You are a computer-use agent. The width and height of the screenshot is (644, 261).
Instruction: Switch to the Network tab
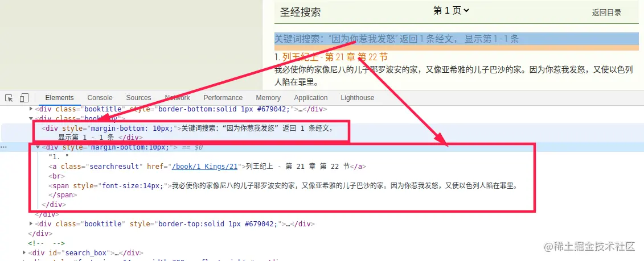click(178, 98)
